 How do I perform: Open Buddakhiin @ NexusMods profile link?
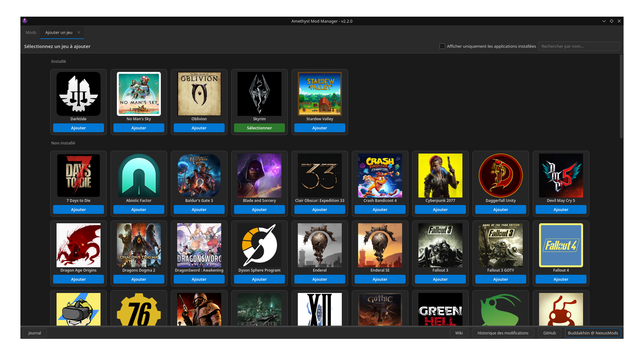593,333
